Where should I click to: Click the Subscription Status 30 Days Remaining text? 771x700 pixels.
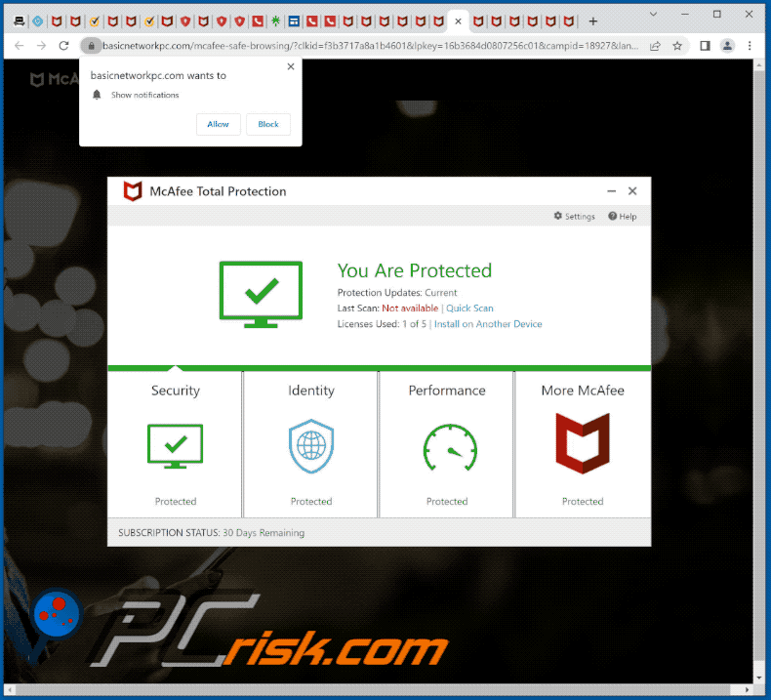[211, 533]
